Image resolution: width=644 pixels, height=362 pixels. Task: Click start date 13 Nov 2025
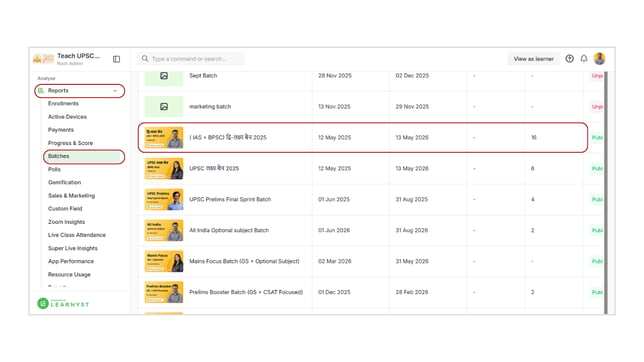click(334, 106)
